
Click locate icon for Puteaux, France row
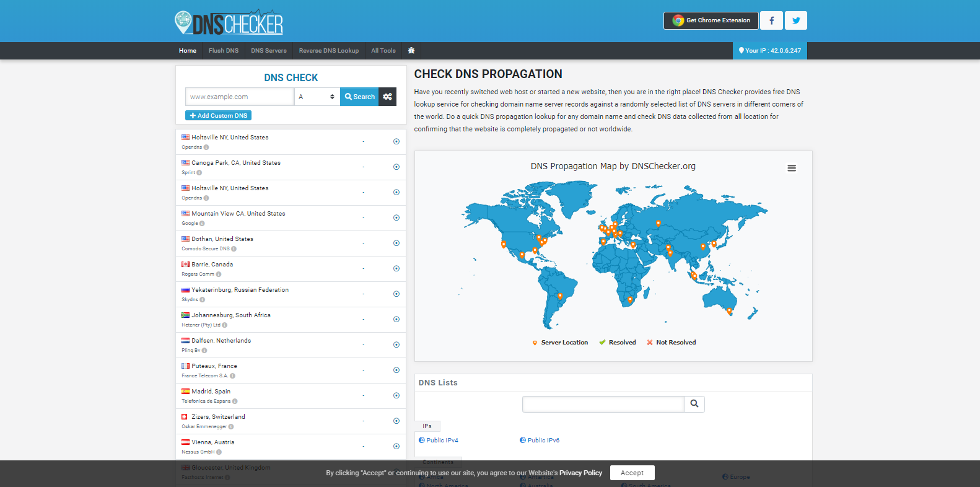click(x=396, y=371)
